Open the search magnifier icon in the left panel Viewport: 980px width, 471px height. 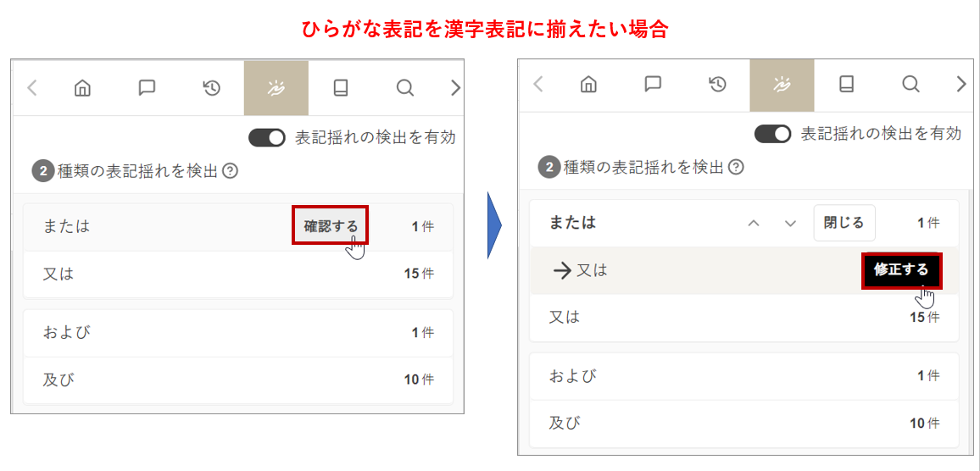click(405, 88)
